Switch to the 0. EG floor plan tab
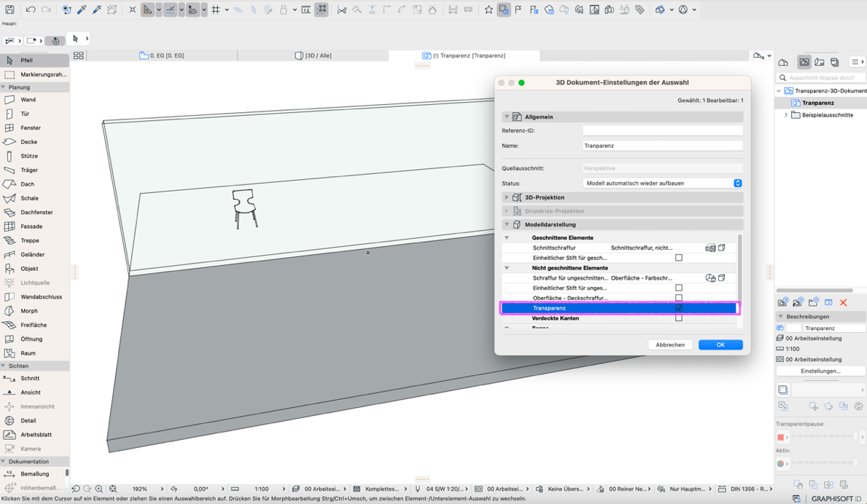Screen dimensions: 867x504 162,55
